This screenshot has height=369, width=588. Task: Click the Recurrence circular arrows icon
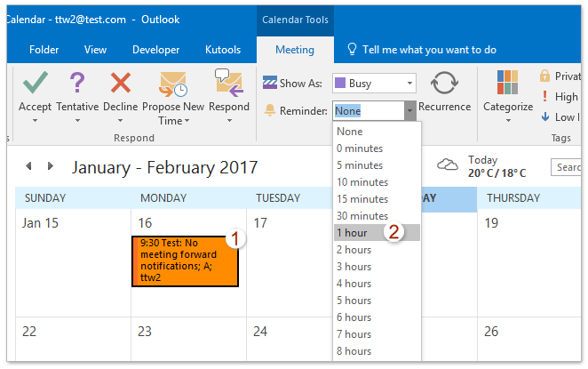(444, 83)
